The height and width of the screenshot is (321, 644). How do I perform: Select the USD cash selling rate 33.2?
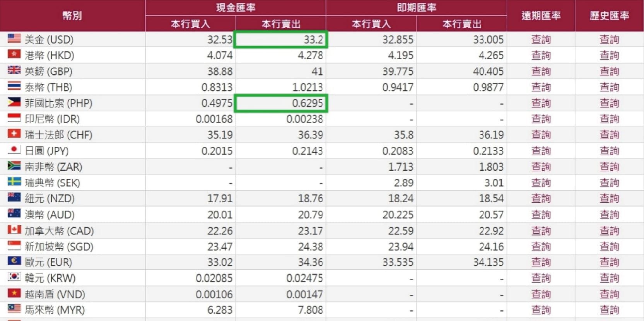pos(313,39)
